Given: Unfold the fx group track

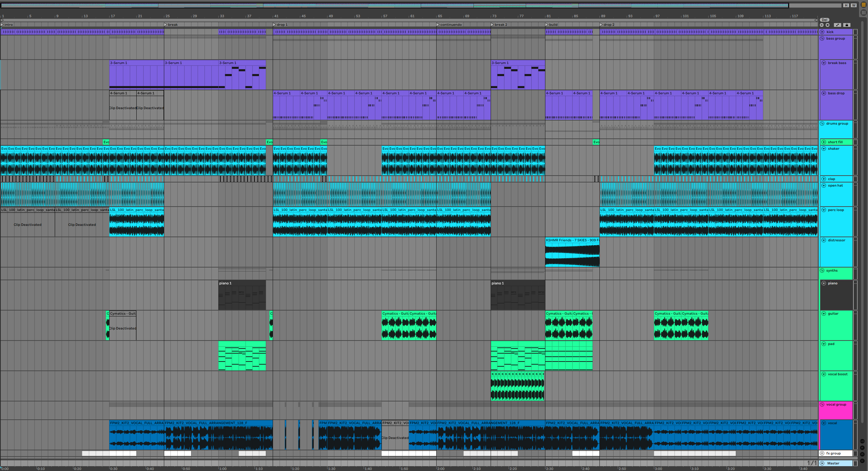Looking at the screenshot, I should (822, 453).
